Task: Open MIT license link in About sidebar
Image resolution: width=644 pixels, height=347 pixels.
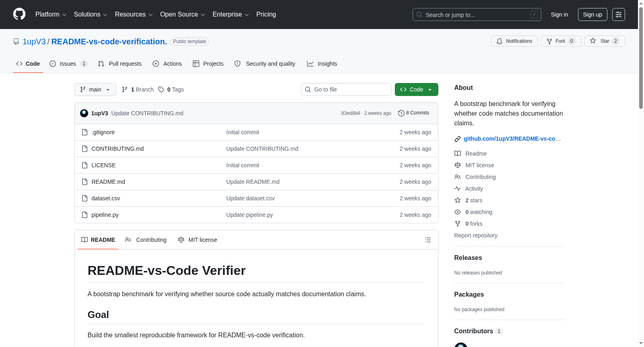Action: (x=474, y=165)
